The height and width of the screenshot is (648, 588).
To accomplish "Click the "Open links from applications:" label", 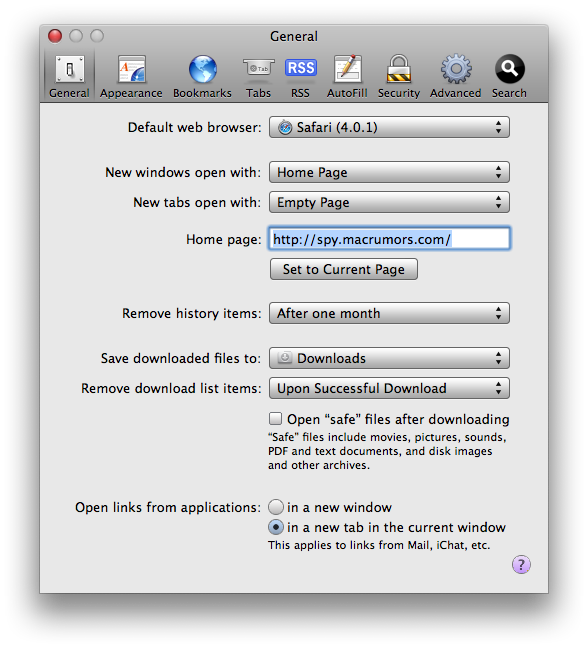I will pos(168,507).
